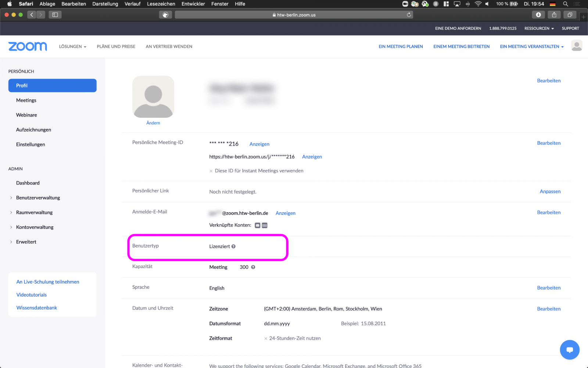Click the Safari address bar
588x368 pixels.
tap(294, 15)
